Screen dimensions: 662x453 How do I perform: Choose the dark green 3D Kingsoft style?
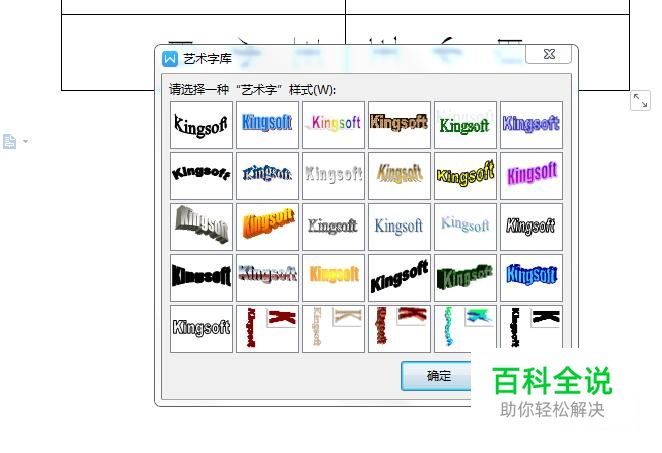tap(465, 278)
